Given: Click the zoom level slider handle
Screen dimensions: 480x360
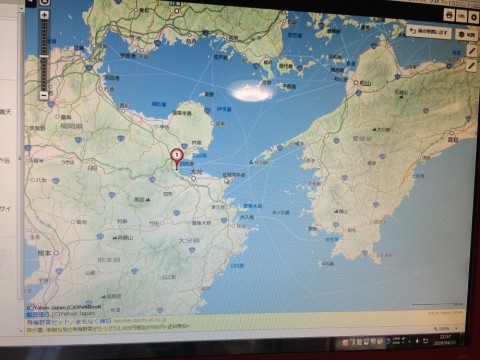Looking at the screenshot, I should [x=44, y=57].
